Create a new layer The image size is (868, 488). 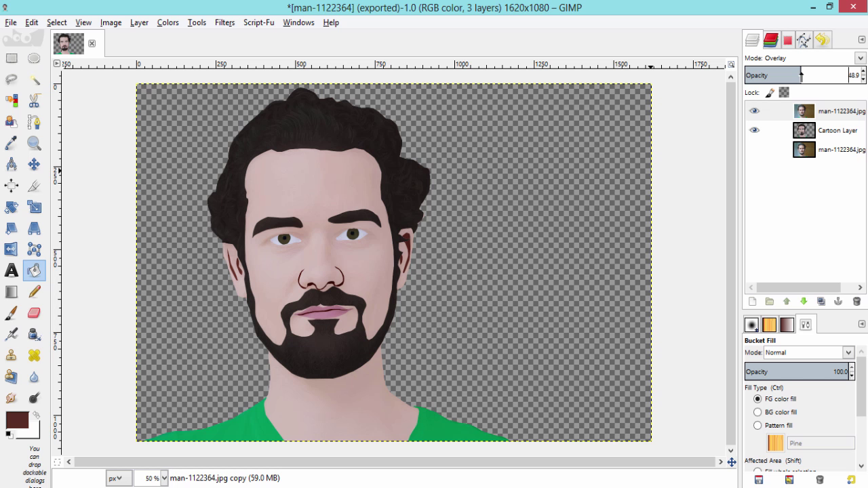(x=753, y=301)
